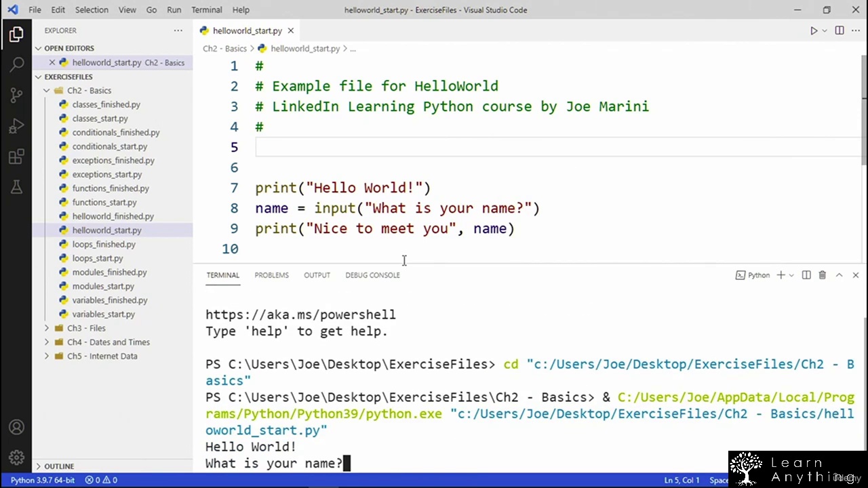868x488 pixels.
Task: Open conditionals_start.py in Explorer
Action: click(110, 146)
